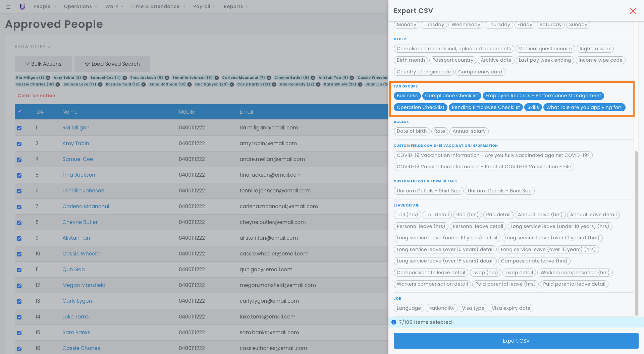Close the Export CSV panel

633,11
